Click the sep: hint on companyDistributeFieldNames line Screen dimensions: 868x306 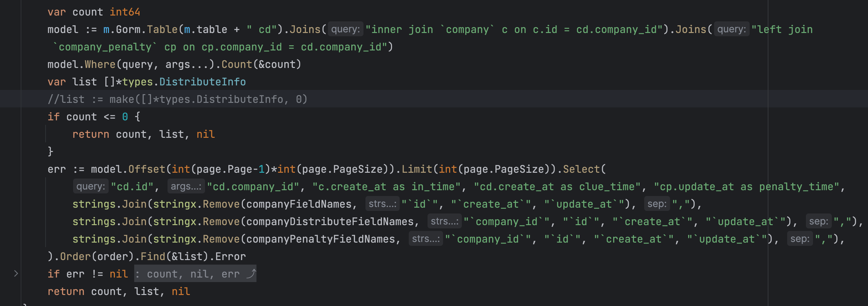tap(819, 221)
